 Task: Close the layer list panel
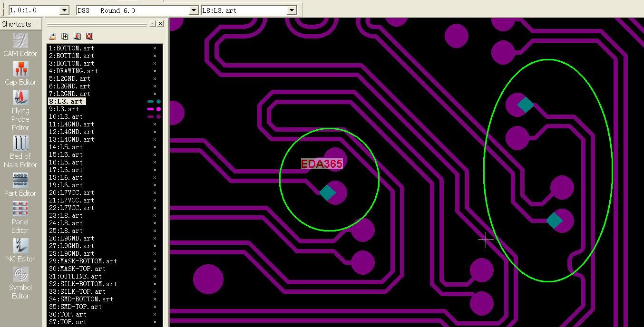pos(160,24)
